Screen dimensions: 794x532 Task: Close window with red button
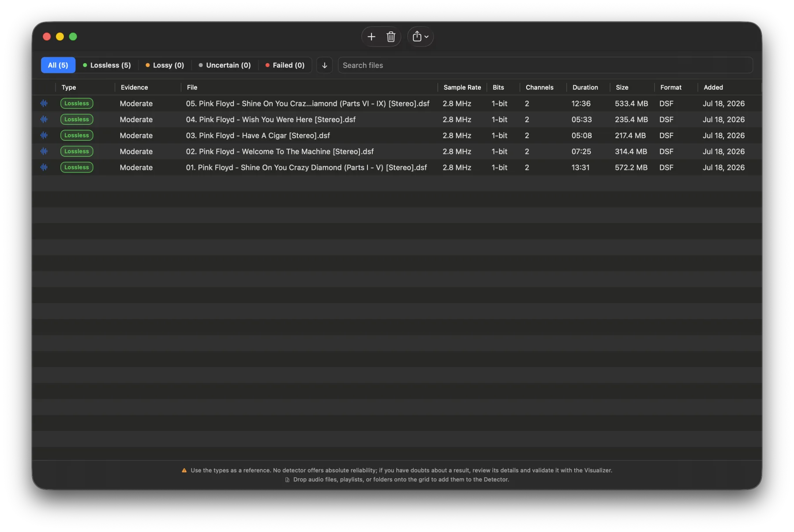coord(47,37)
